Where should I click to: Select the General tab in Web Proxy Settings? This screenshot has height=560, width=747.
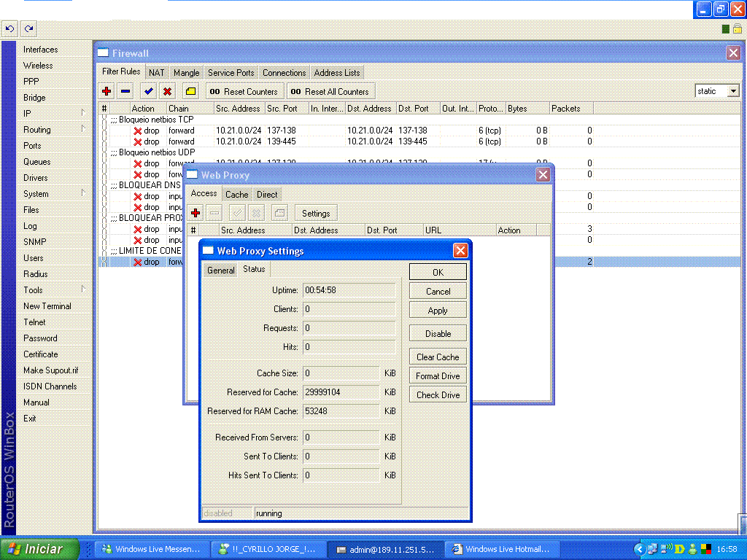[x=220, y=270]
